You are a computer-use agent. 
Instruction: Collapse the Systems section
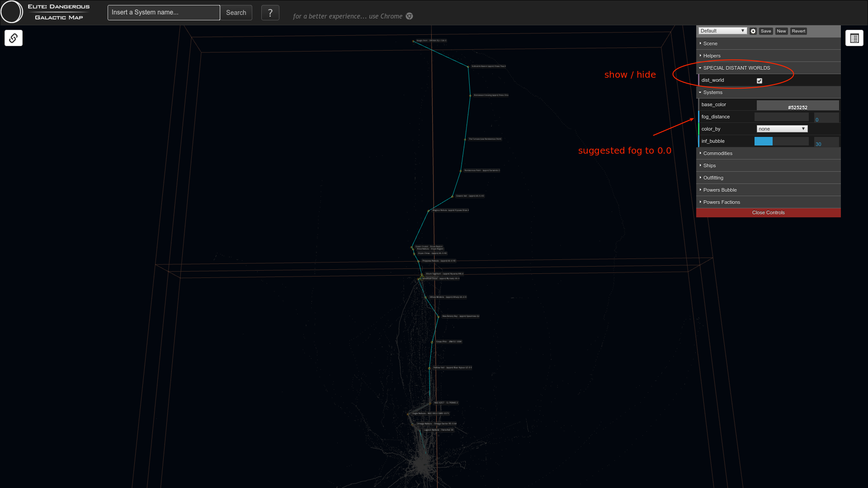coord(769,92)
